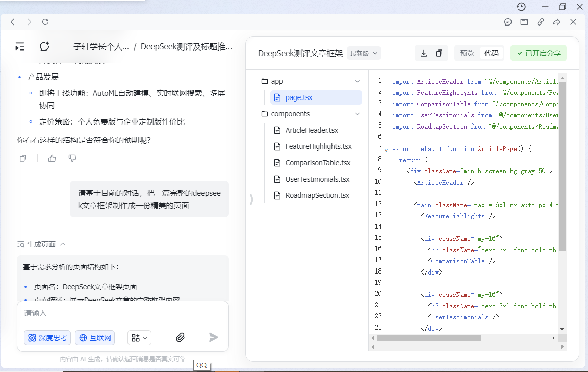
Task: Fold the code at line 7
Action: 386,150
